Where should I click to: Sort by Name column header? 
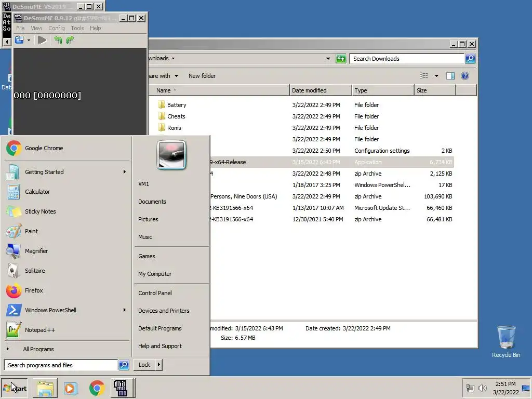219,90
